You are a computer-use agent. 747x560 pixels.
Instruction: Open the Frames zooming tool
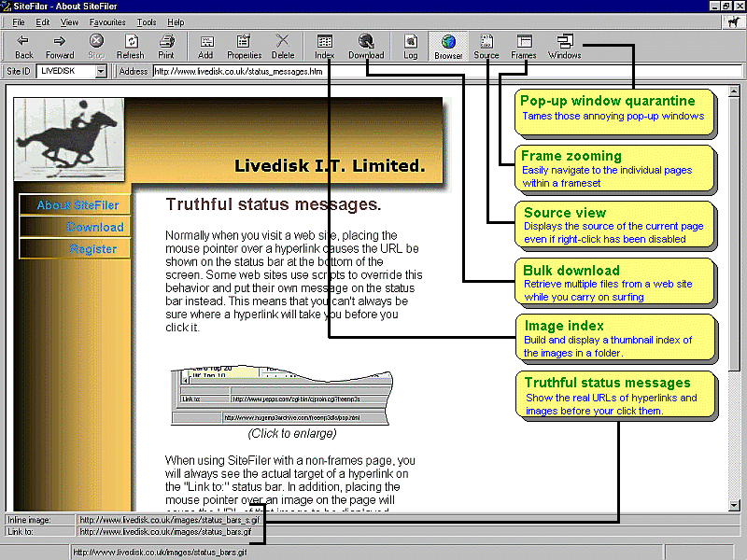[524, 47]
